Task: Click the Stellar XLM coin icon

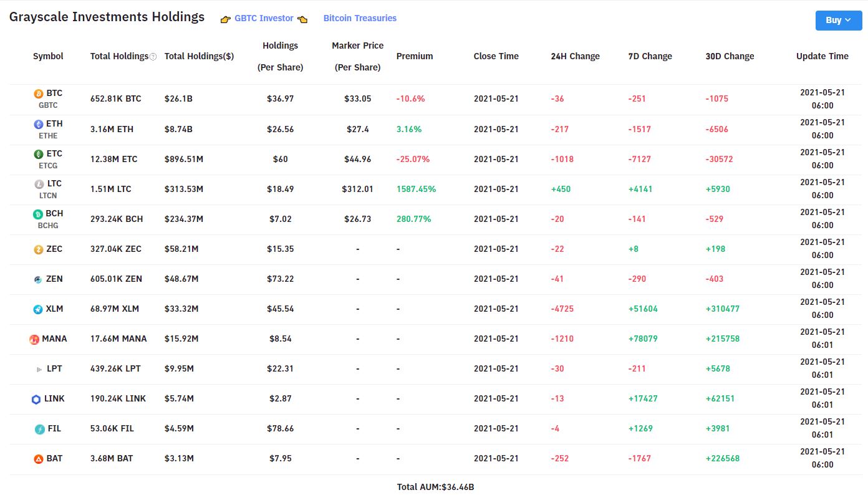Action: pos(39,309)
